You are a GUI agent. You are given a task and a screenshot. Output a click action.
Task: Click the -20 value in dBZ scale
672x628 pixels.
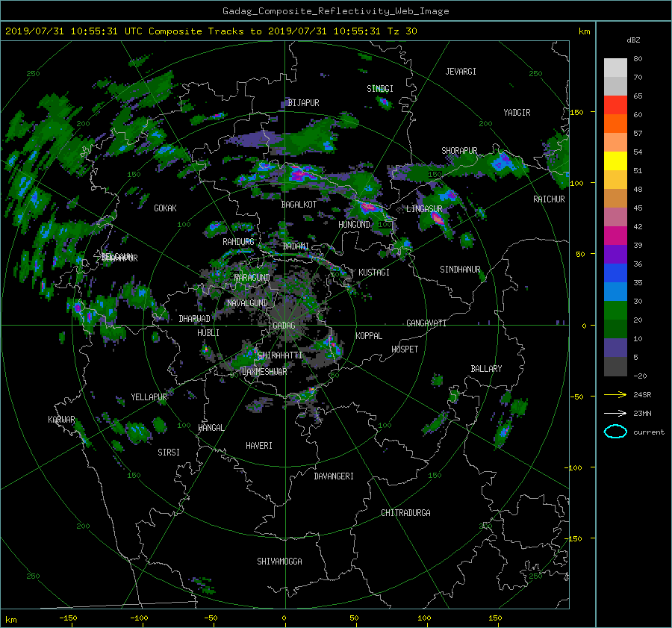click(x=640, y=376)
